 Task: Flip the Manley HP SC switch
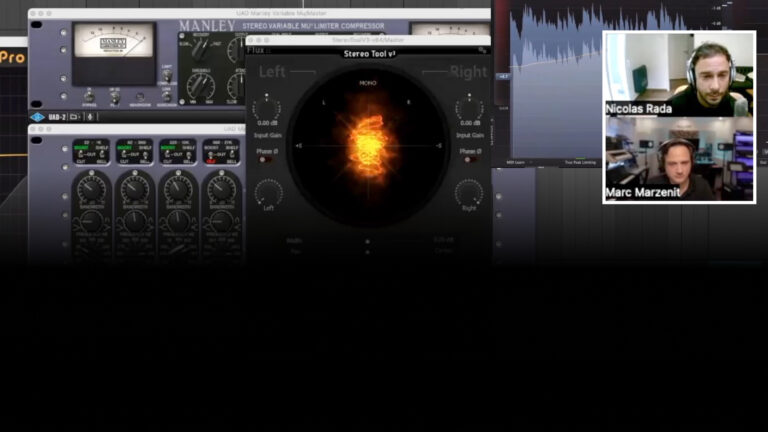tap(115, 97)
